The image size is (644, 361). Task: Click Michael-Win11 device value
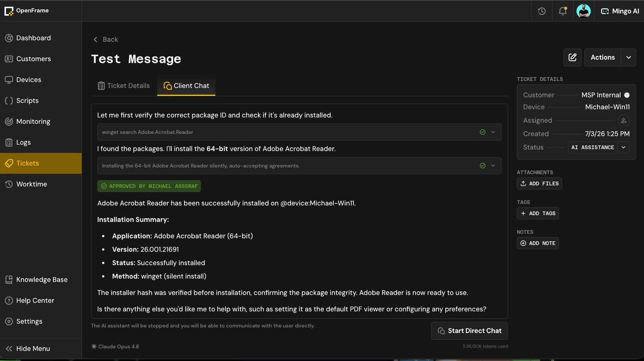607,107
